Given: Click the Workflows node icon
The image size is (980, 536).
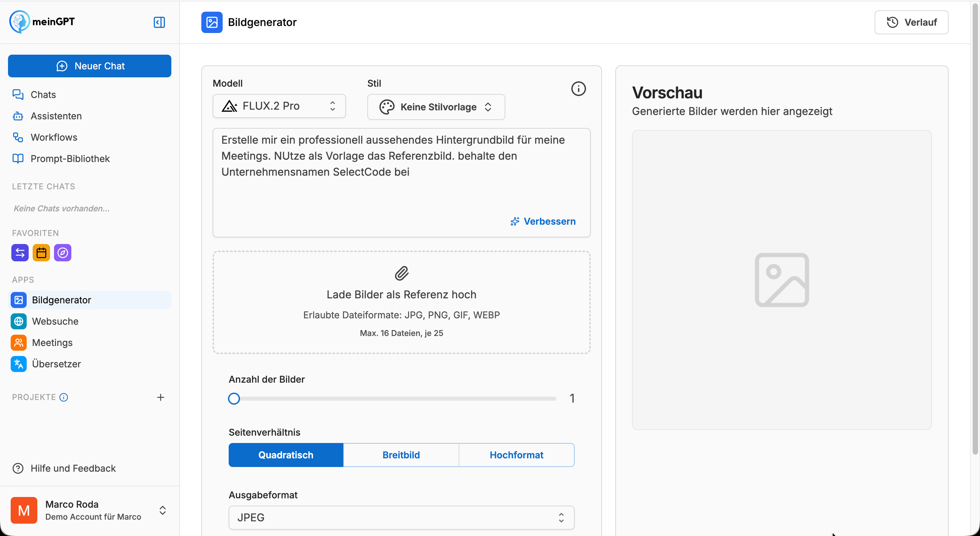Looking at the screenshot, I should pos(18,137).
